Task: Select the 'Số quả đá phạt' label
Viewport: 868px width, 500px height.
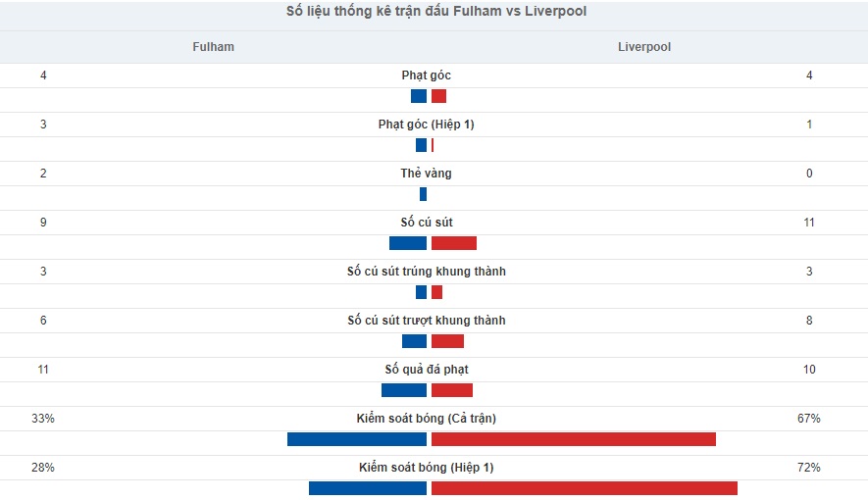Action: coord(427,370)
